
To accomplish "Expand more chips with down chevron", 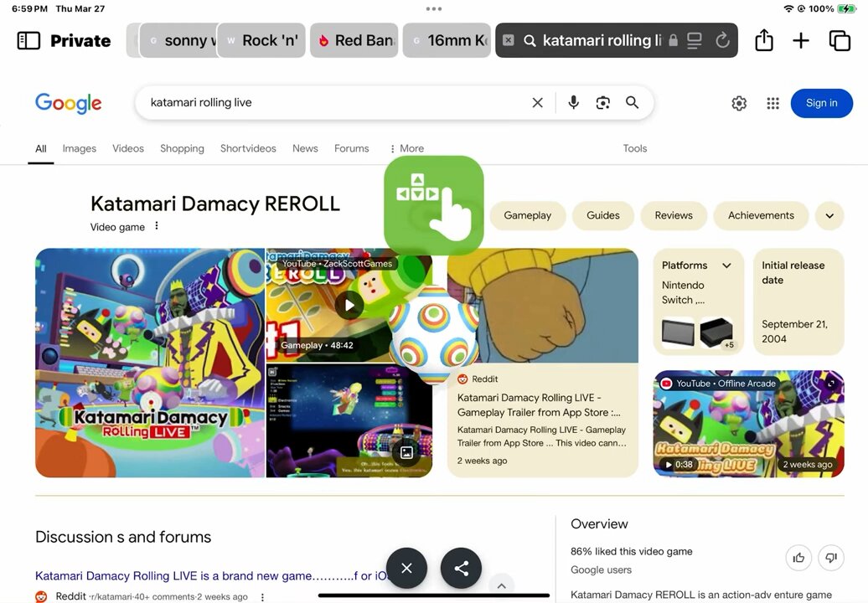I will (x=829, y=216).
